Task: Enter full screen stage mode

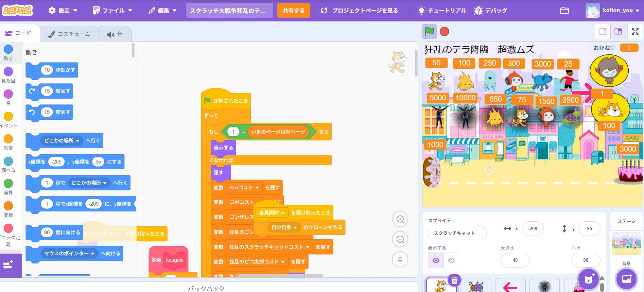Action: point(635,32)
